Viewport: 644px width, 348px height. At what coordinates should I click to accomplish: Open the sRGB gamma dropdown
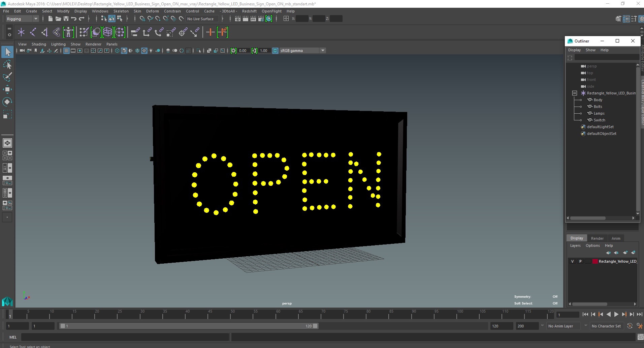click(x=302, y=51)
